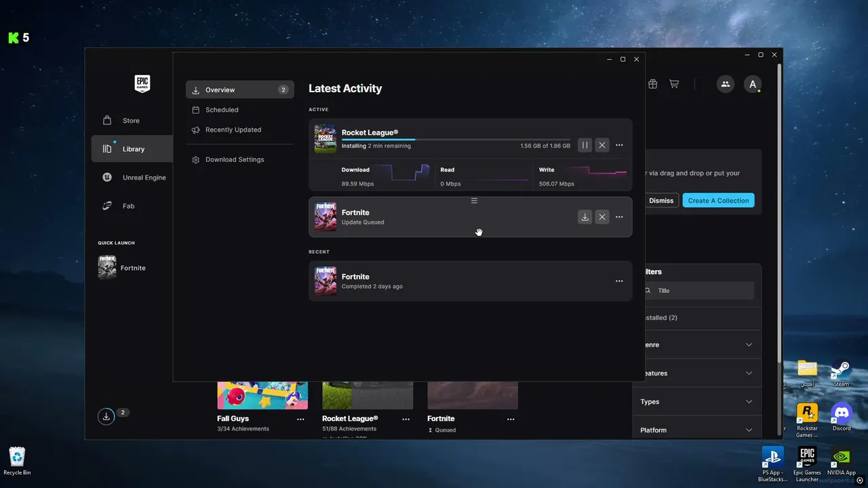The height and width of the screenshot is (488, 868).
Task: Click the Fortnite title in library grid
Action: [441, 419]
